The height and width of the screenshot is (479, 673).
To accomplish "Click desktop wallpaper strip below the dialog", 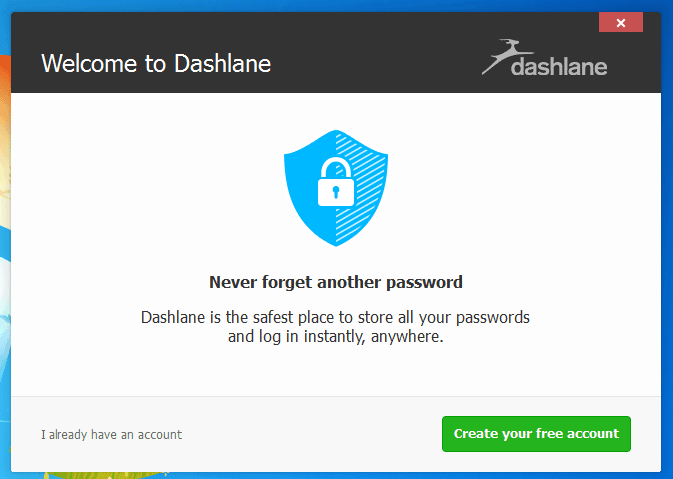I will [336, 476].
